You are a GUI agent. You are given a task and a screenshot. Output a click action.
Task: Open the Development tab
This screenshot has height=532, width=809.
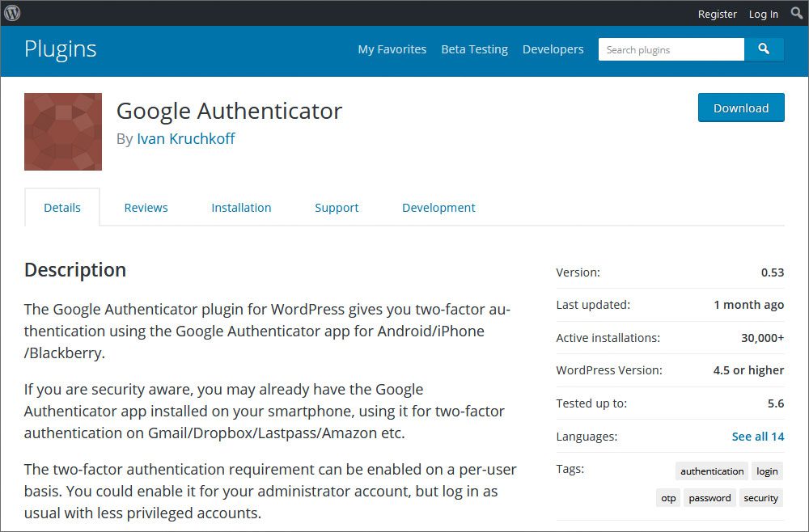point(438,207)
